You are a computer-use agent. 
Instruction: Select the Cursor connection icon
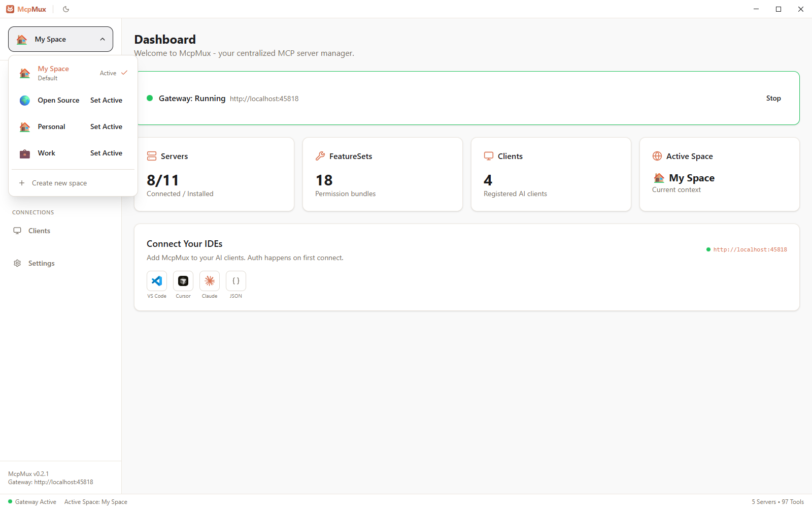pos(183,280)
